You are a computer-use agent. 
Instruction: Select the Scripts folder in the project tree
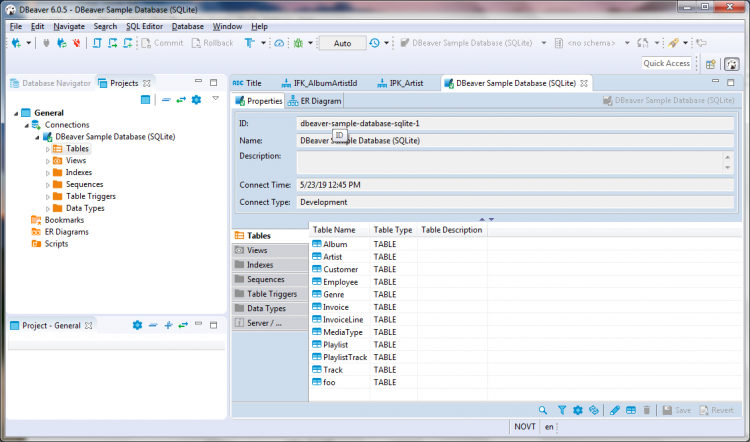point(56,244)
